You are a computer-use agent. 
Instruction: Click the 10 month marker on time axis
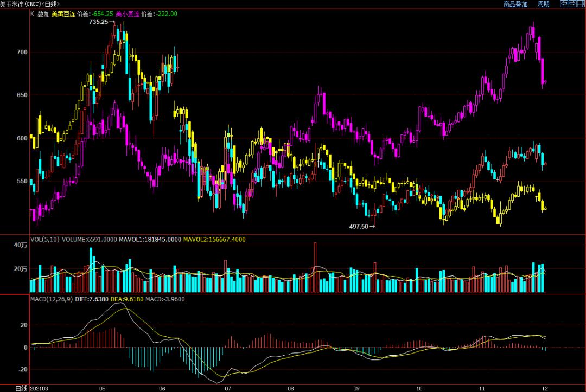point(419,389)
